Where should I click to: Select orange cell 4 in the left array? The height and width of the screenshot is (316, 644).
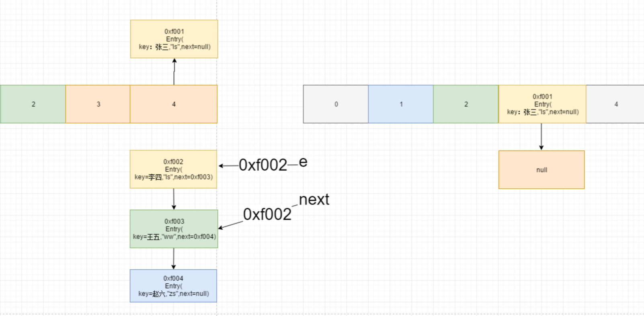[174, 104]
